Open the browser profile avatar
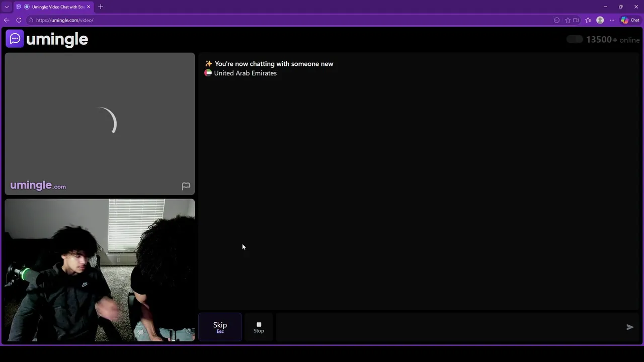 tap(600, 20)
